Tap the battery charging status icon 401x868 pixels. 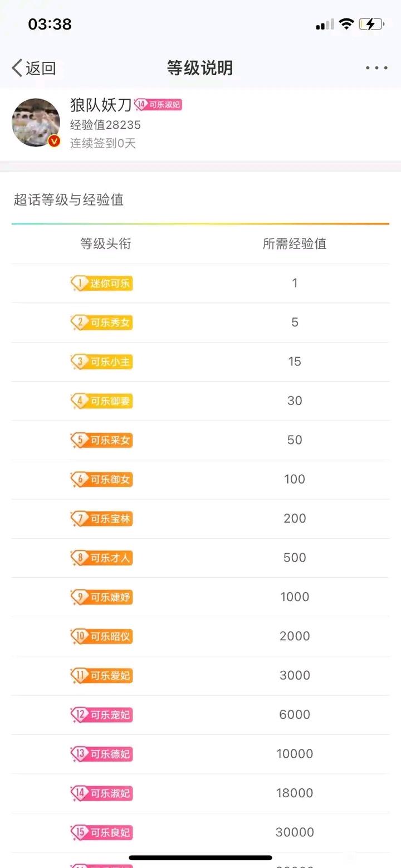tap(371, 24)
